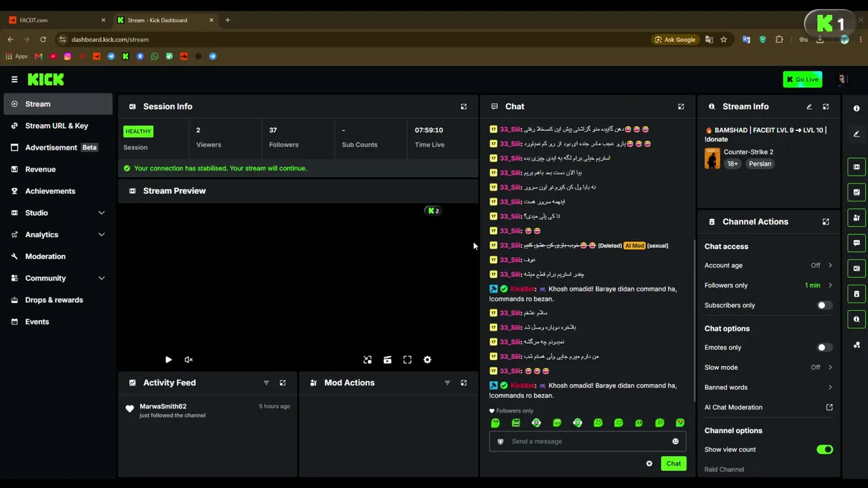Image resolution: width=868 pixels, height=488 pixels.
Task: Expand the Activity Feed panel
Action: coord(283,383)
